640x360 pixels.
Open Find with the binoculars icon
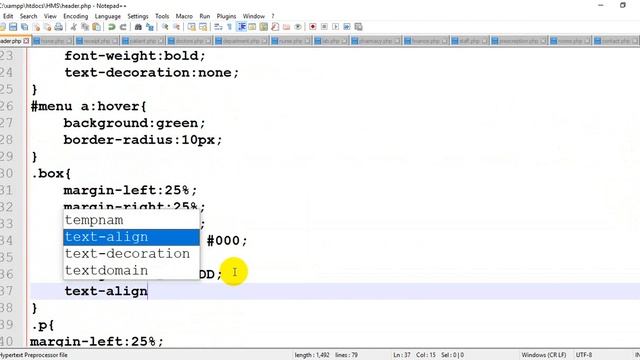pyautogui.click(x=138, y=27)
